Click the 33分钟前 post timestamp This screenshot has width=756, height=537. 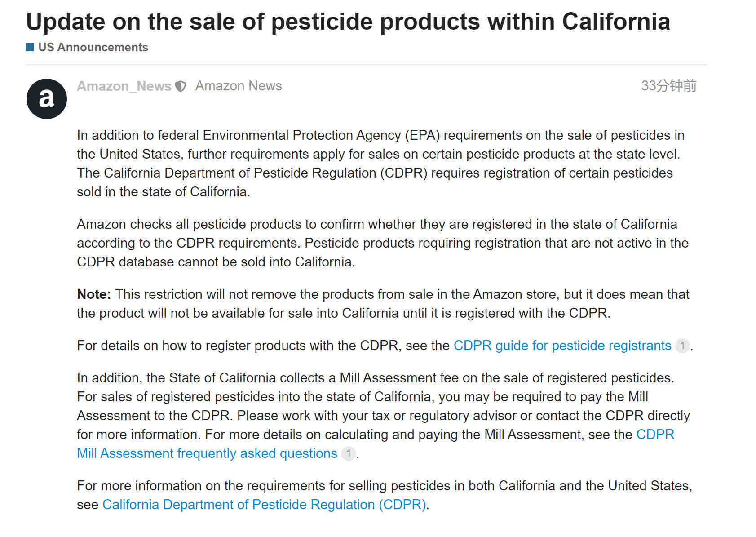pyautogui.click(x=668, y=85)
